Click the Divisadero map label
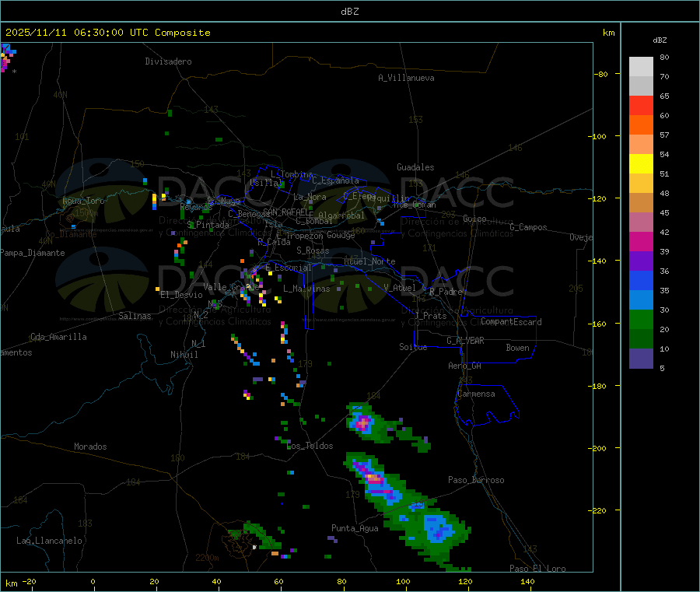The image size is (700, 592). (168, 61)
